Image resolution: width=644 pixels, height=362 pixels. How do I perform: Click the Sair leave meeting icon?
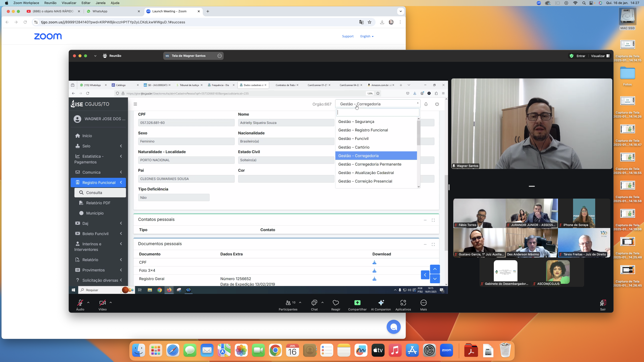coord(603,303)
